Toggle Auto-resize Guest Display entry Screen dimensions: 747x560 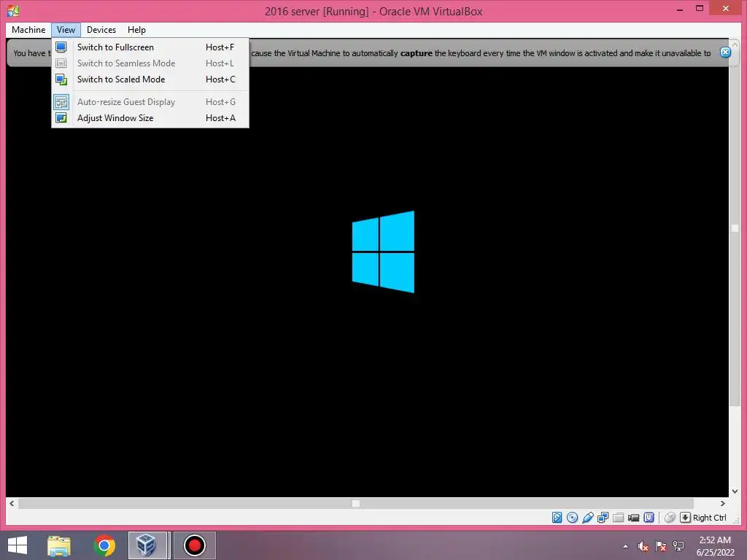150,101
